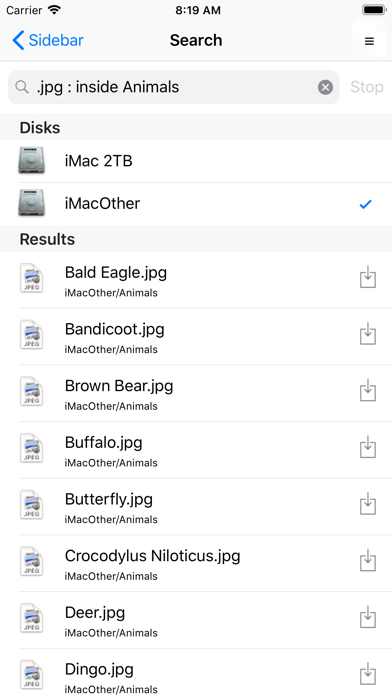Open the Bald Eagle.jpg JPEG file thumbnail
The height and width of the screenshot is (696, 392).
pos(32,278)
